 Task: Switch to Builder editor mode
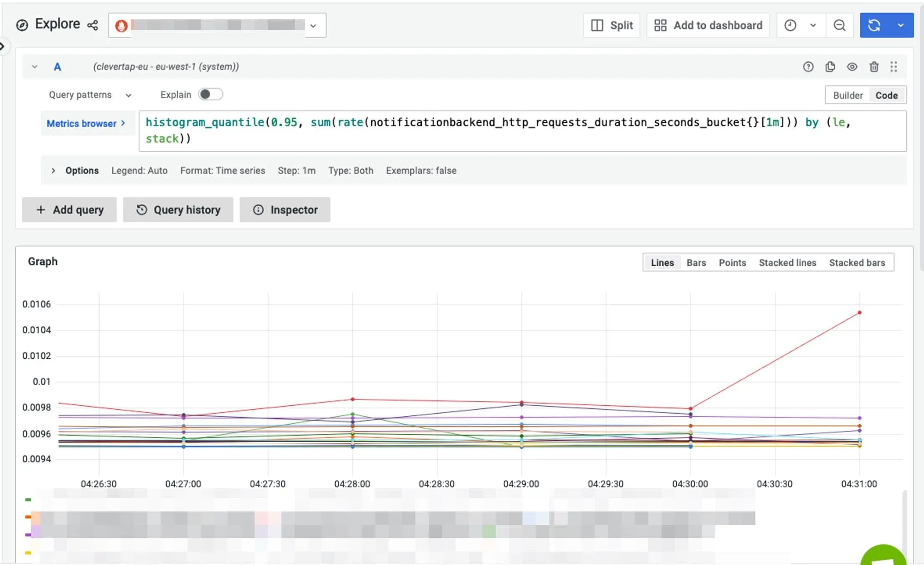click(x=848, y=95)
